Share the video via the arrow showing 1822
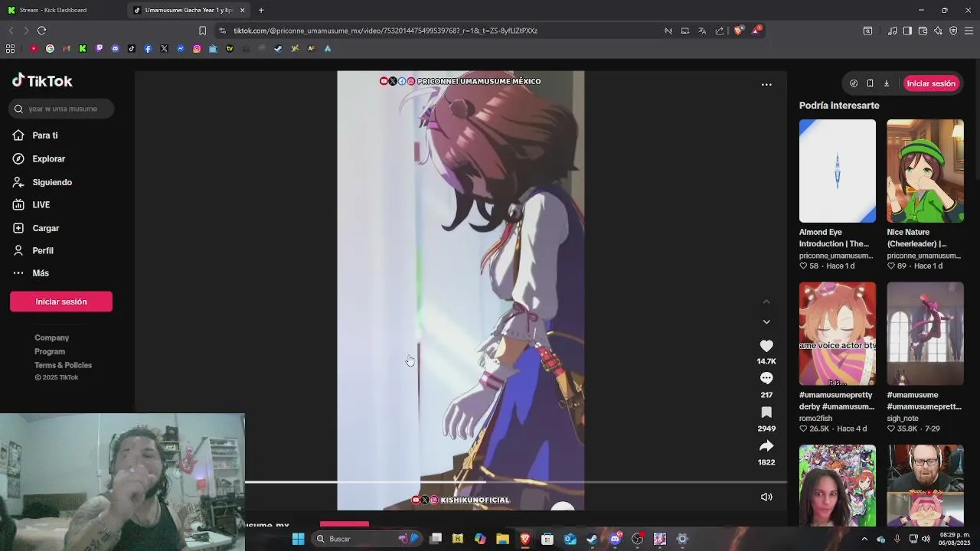 click(766, 446)
